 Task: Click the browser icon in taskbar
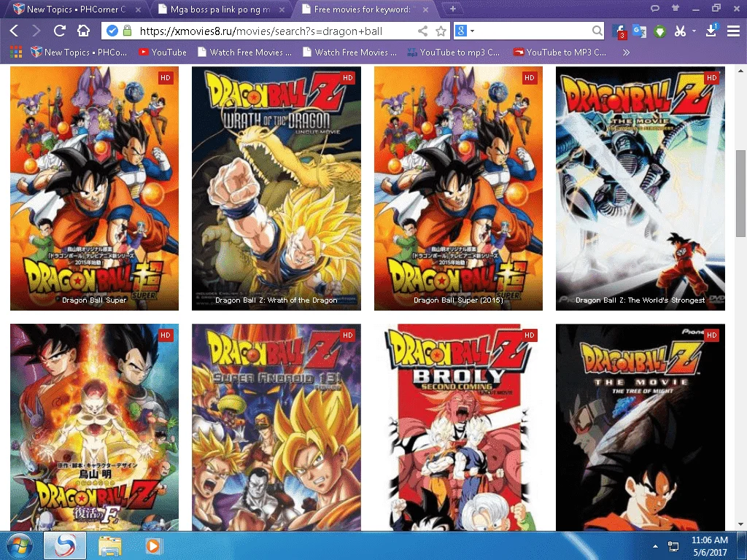tap(65, 545)
